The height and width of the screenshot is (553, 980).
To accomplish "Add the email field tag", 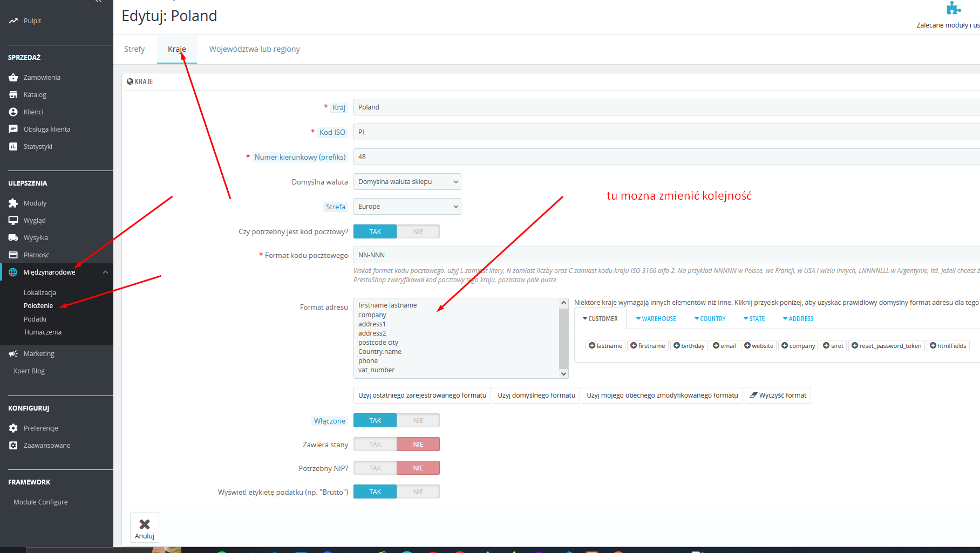I will 724,346.
